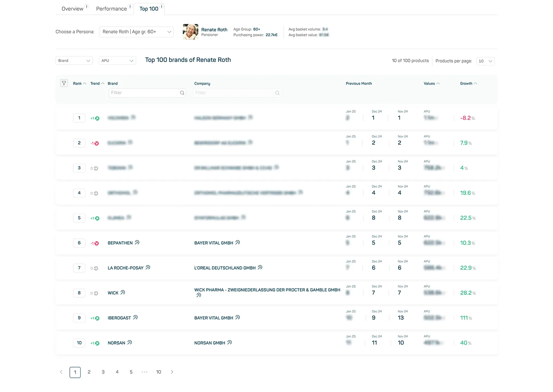Click Performance tab info icon
Image resolution: width=553 pixels, height=392 pixels.
click(130, 6)
